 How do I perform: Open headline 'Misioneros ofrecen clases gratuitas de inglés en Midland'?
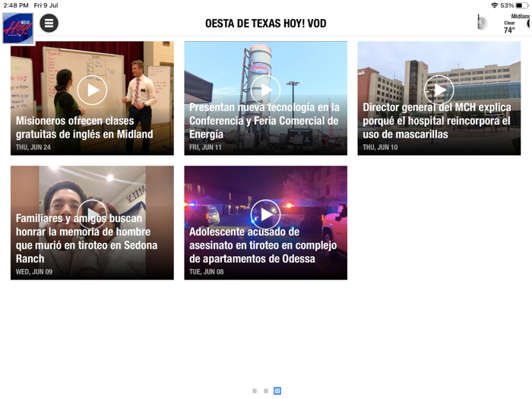tap(84, 128)
